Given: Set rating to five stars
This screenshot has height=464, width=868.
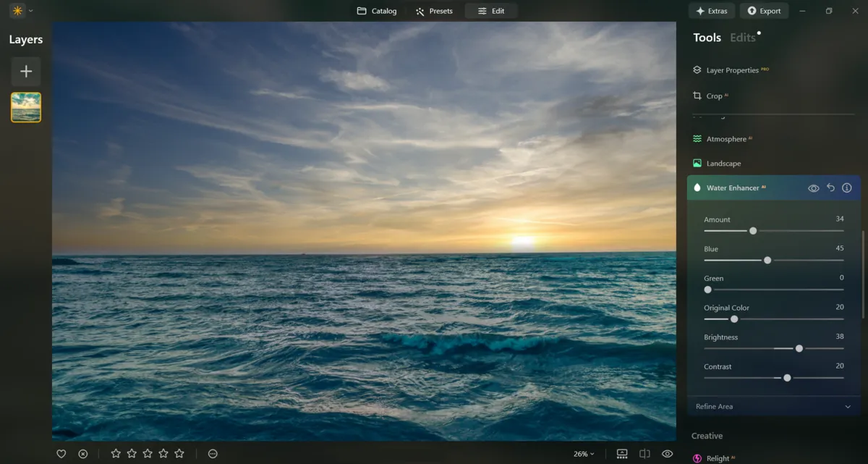Looking at the screenshot, I should point(179,454).
